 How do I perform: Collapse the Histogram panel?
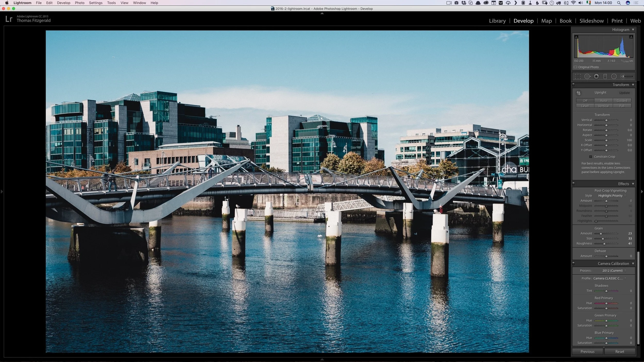(x=633, y=30)
